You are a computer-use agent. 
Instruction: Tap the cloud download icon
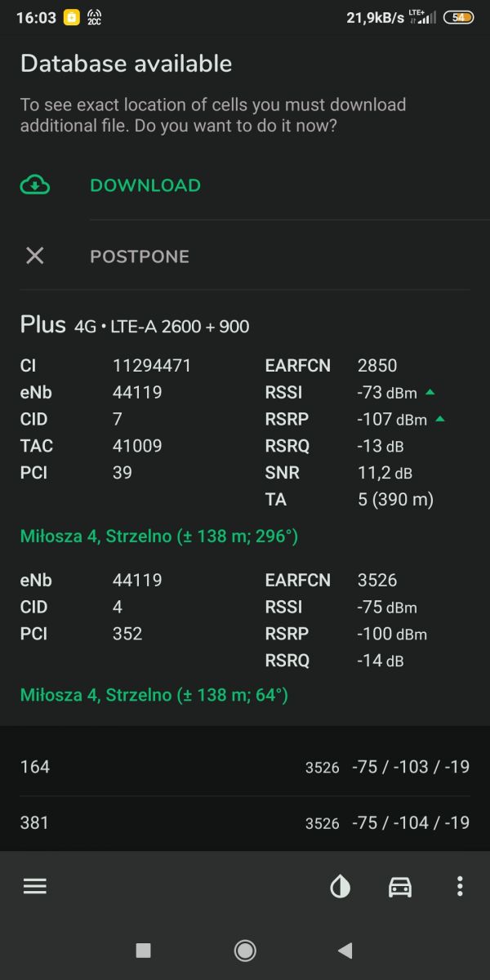click(x=34, y=185)
